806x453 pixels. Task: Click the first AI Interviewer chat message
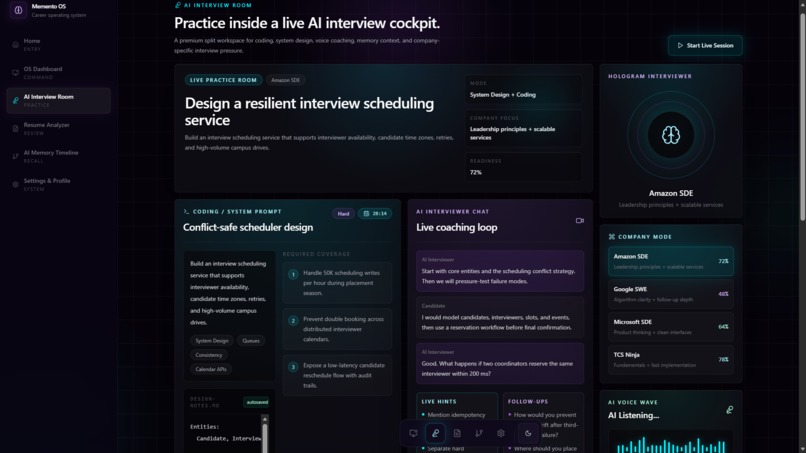click(500, 271)
